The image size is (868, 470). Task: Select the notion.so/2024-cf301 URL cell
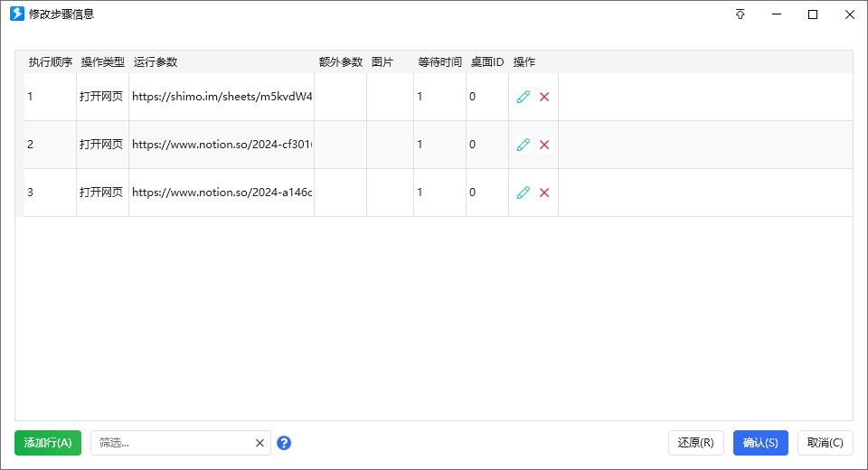(222, 145)
